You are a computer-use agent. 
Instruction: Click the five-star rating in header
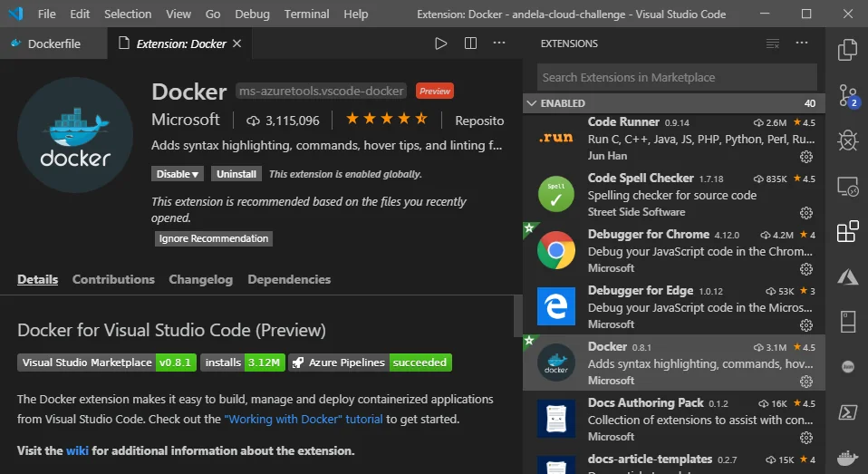(386, 119)
